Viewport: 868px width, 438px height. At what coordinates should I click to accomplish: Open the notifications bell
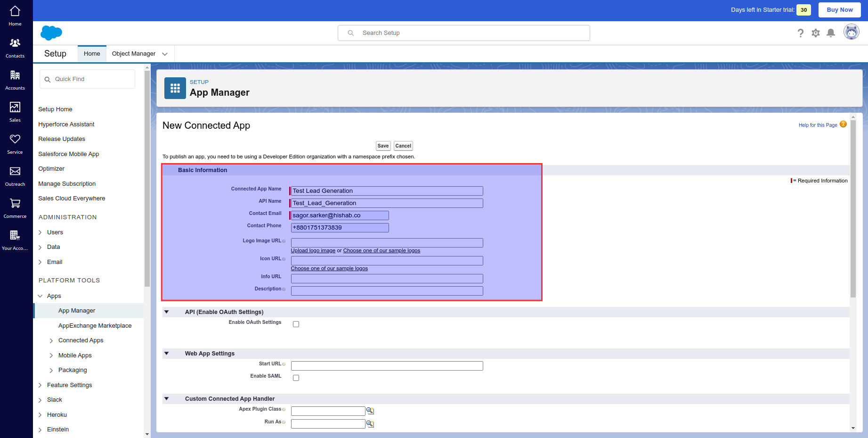tap(831, 33)
